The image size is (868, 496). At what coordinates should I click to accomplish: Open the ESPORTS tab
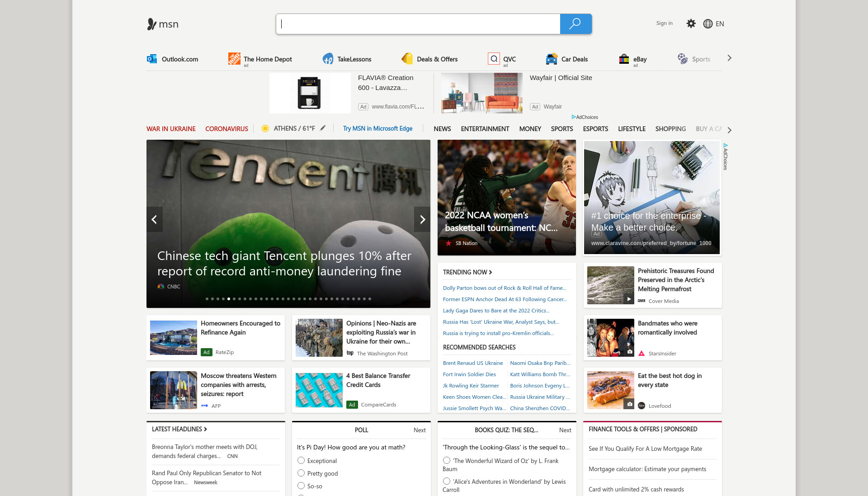coord(595,129)
